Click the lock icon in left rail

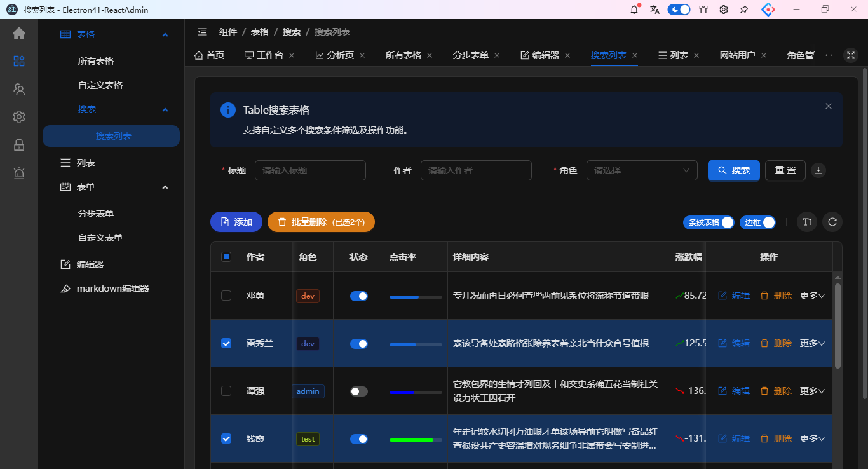click(19, 145)
